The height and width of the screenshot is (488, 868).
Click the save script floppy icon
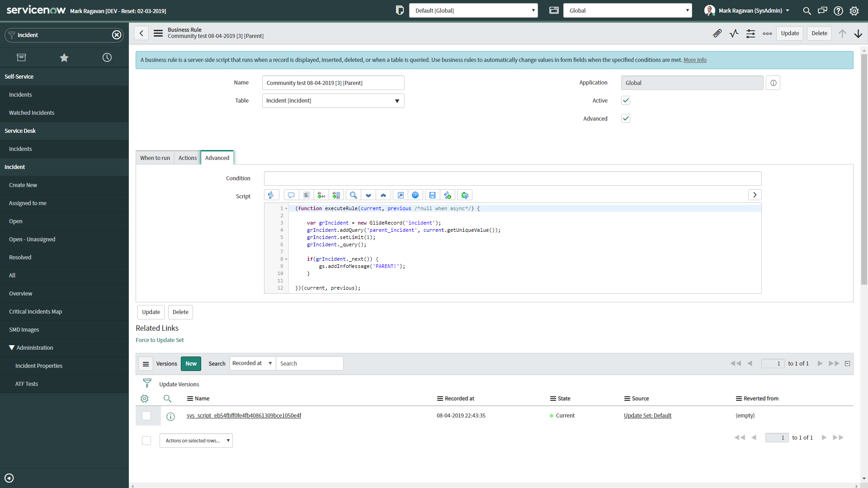pyautogui.click(x=432, y=195)
